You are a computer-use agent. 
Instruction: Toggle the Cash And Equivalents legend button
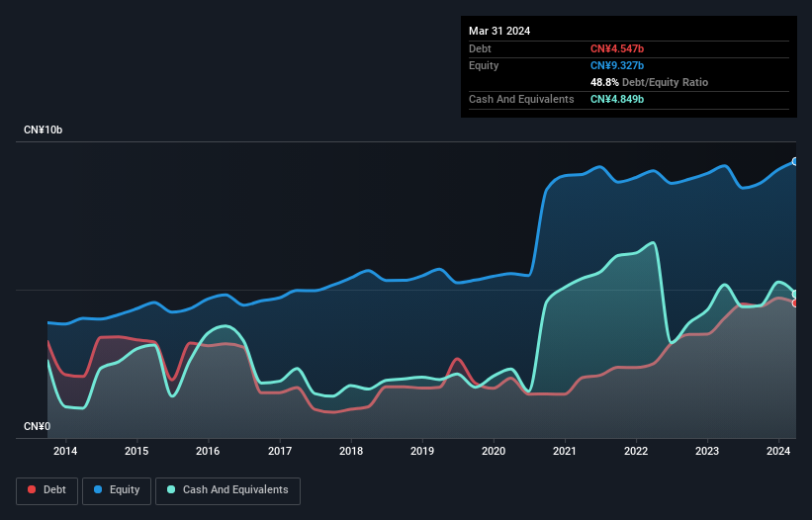pos(227,490)
